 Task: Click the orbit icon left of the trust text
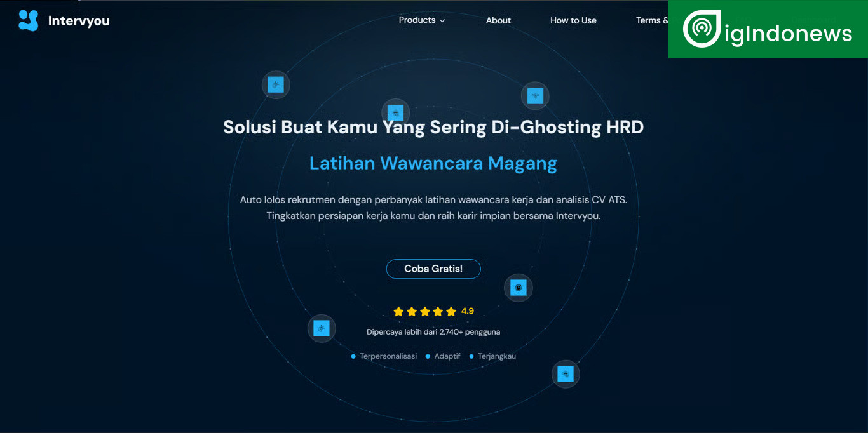pyautogui.click(x=322, y=328)
